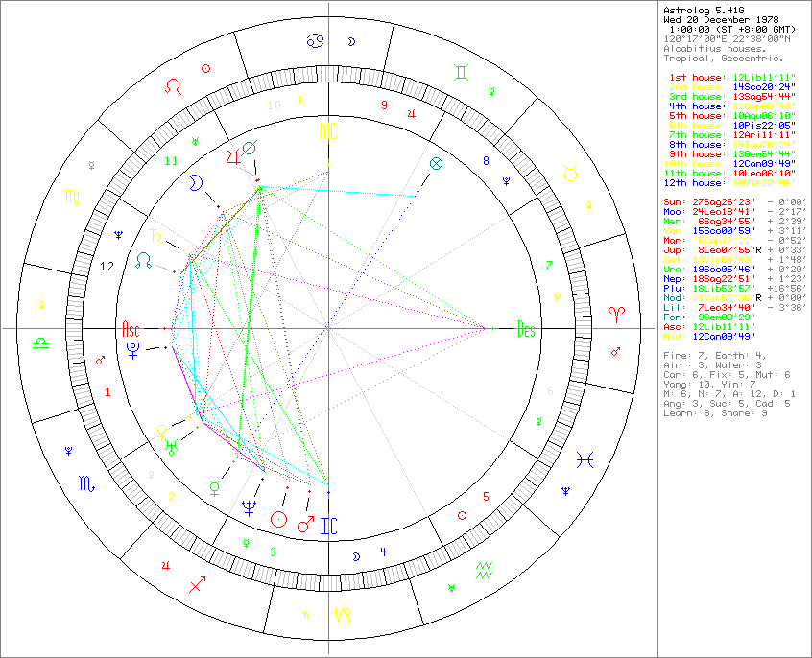Click the red Asc label on the chart
Screen dimensions: 812x658
pyautogui.click(x=130, y=329)
